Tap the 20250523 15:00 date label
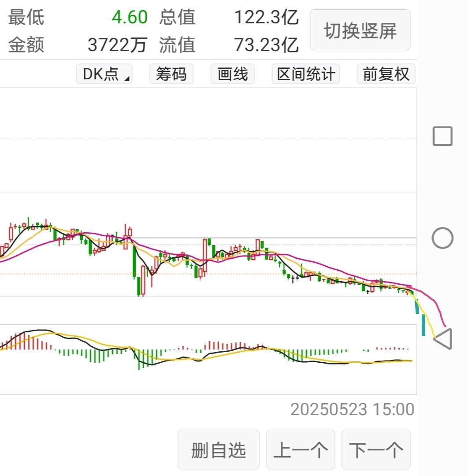The width and height of the screenshot is (468, 476). tap(353, 409)
